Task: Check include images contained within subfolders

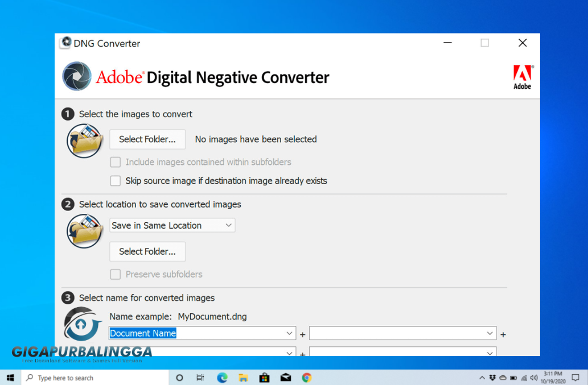Action: 115,162
